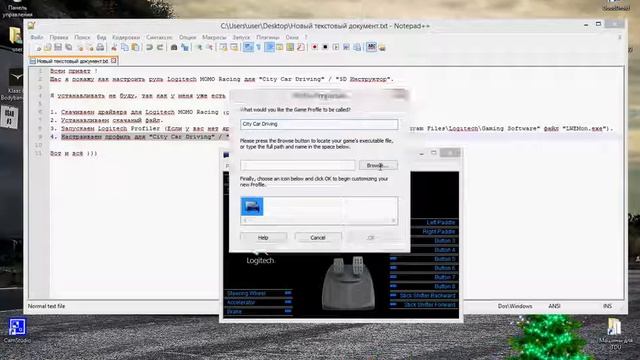Open the Плагины menu
Screen dimensions: 640x360
pyautogui.click(x=268, y=37)
